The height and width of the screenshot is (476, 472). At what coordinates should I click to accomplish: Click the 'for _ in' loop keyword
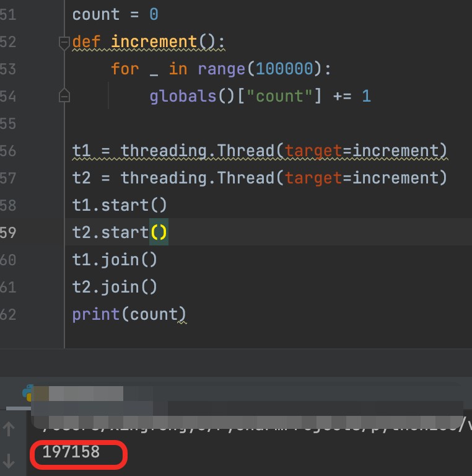pyautogui.click(x=149, y=69)
